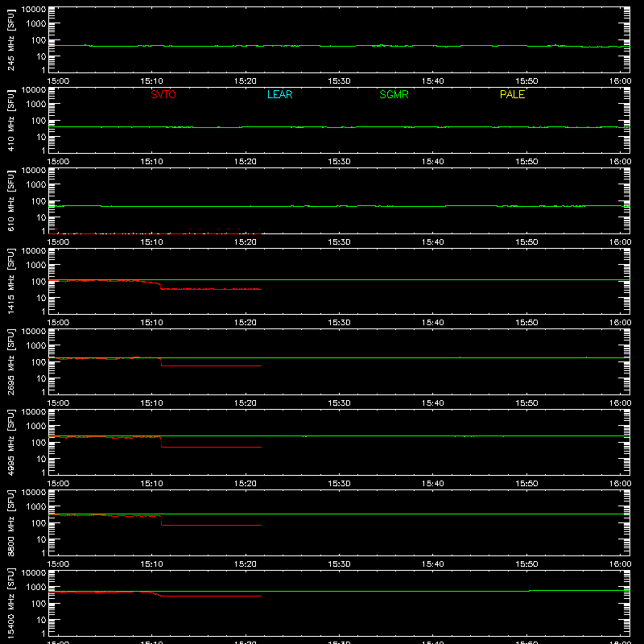644x644 pixels.
Task: Click 15:40 time label under 610 MHz plot
Action: [x=433, y=242]
